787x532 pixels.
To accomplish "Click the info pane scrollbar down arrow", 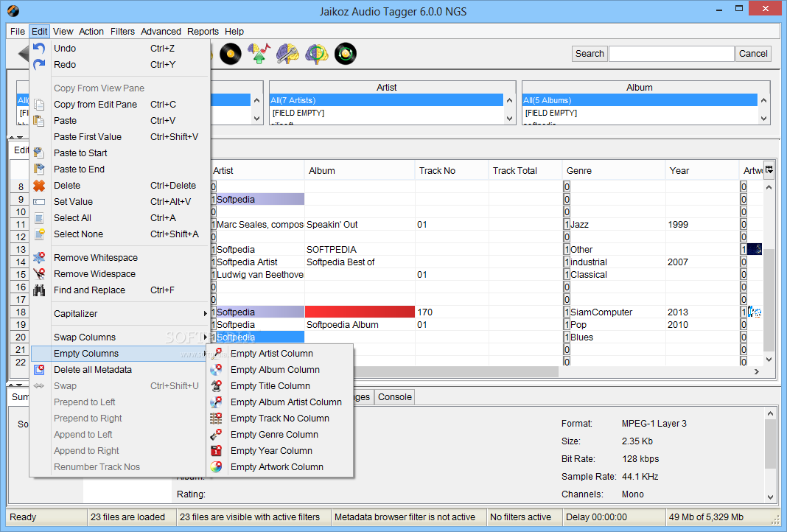I will 771,497.
